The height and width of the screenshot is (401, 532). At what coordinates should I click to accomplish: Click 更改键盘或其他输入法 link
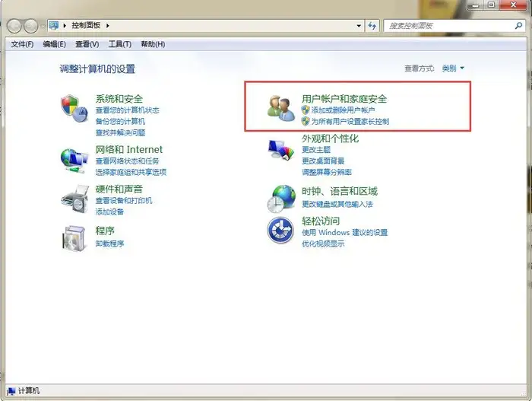coord(337,204)
